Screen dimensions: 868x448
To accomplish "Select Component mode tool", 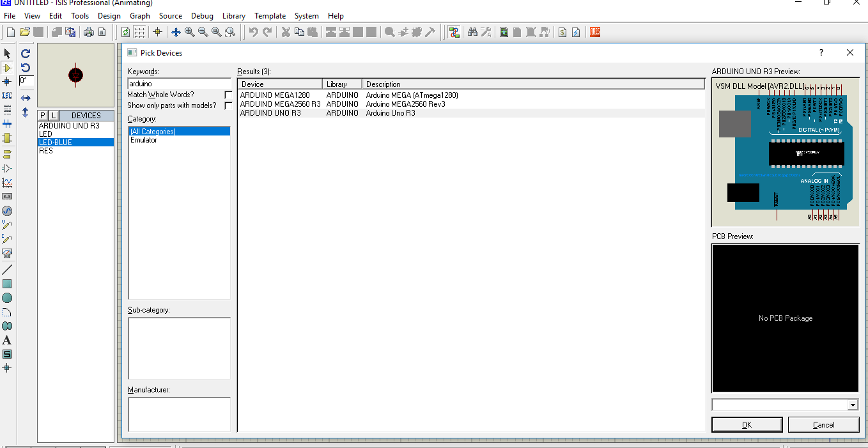I will (7, 68).
